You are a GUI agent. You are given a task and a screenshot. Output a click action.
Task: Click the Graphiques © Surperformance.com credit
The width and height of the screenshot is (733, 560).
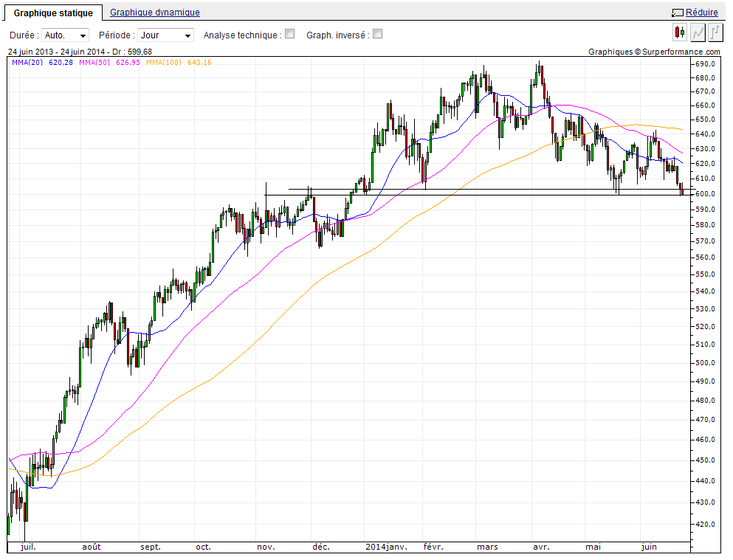click(655, 52)
